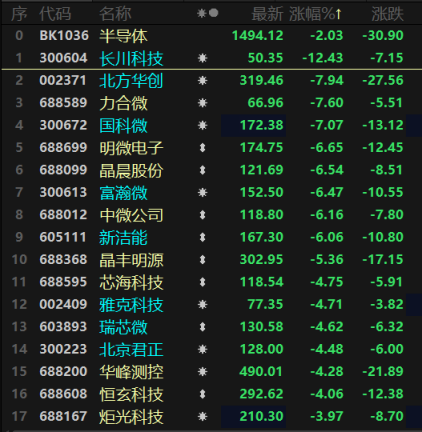
Task: Select stock name 长川科技
Action: click(x=131, y=58)
